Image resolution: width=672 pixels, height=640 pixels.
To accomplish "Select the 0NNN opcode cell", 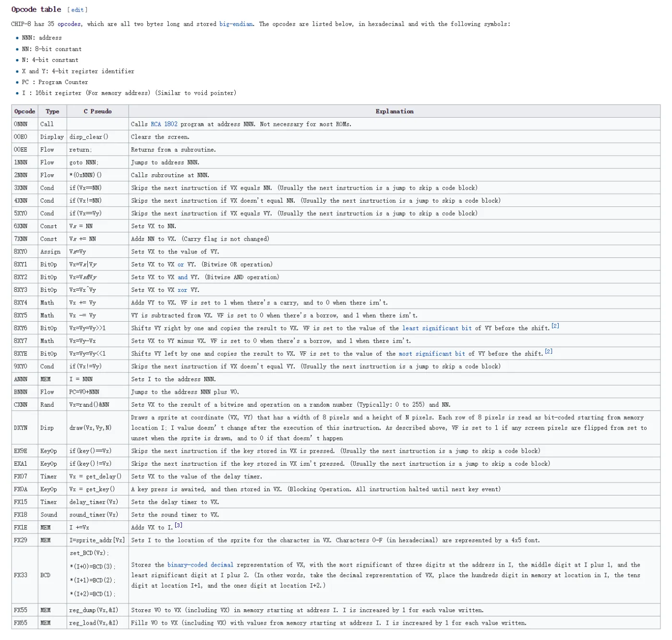I will pos(25,124).
